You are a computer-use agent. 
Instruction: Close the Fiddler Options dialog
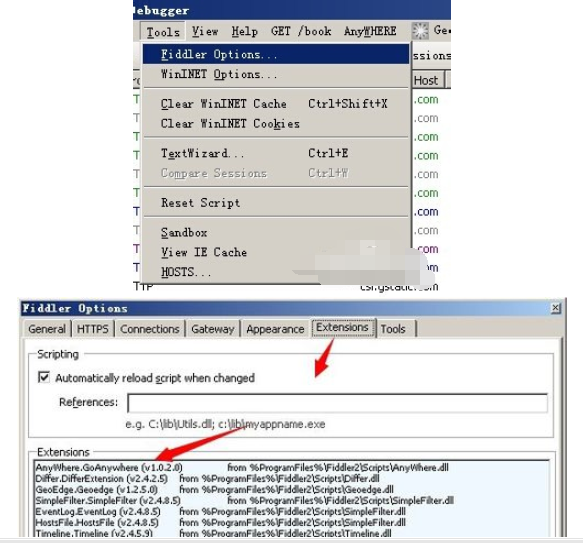pos(555,308)
